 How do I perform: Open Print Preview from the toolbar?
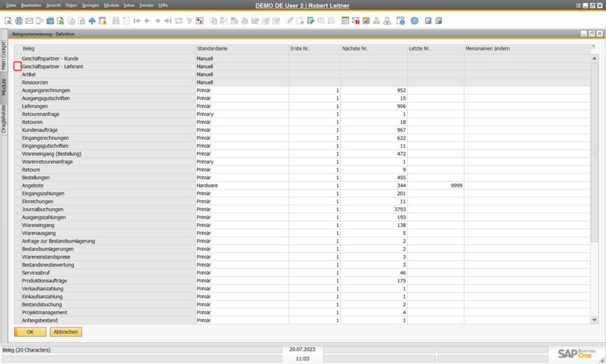pyautogui.click(x=8, y=21)
